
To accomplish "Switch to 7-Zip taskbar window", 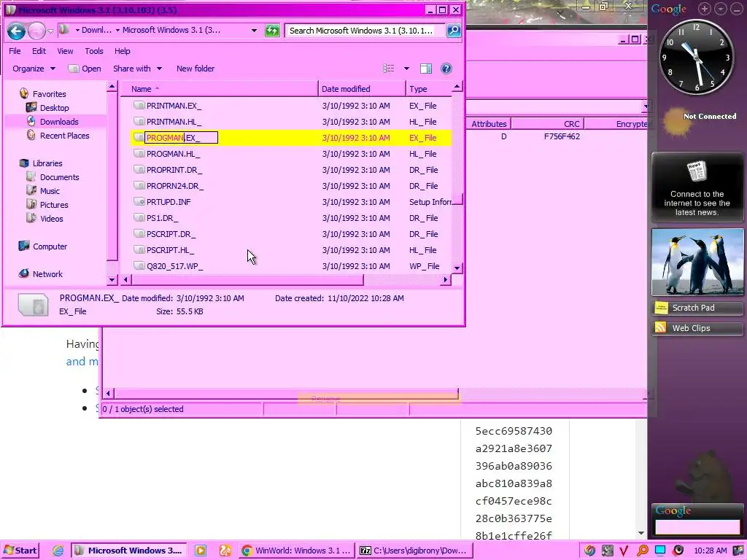I will (x=415, y=551).
